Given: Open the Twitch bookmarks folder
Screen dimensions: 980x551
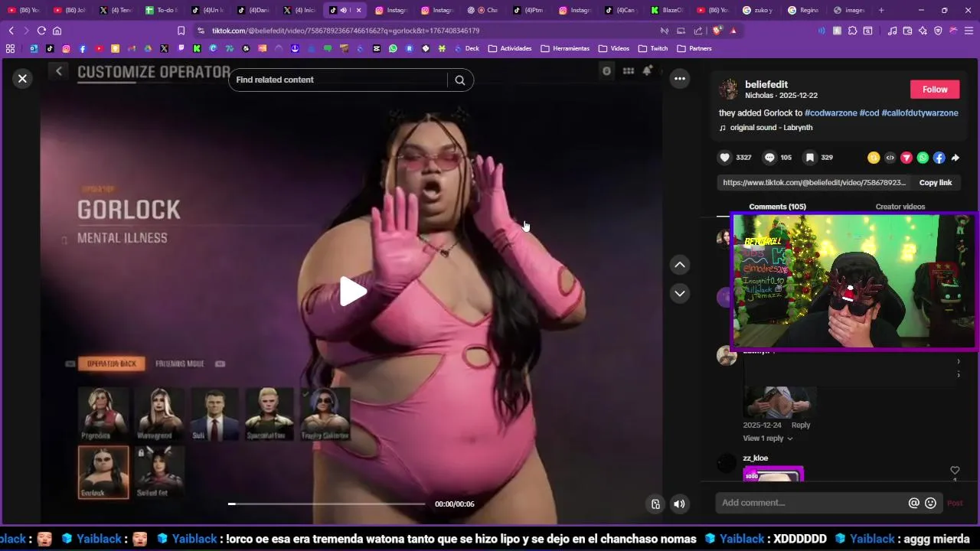Looking at the screenshot, I should (x=653, y=48).
